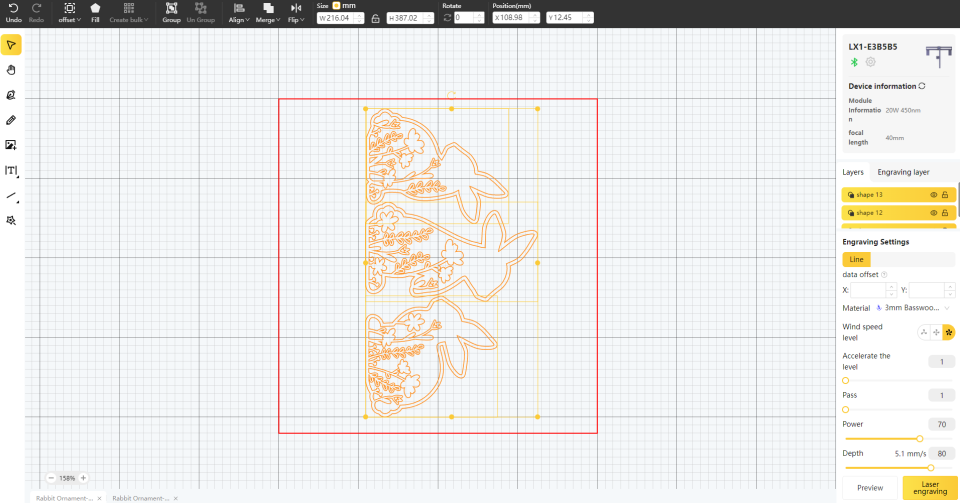Expand the Material 3mm Basswood dropdown

[915, 308]
